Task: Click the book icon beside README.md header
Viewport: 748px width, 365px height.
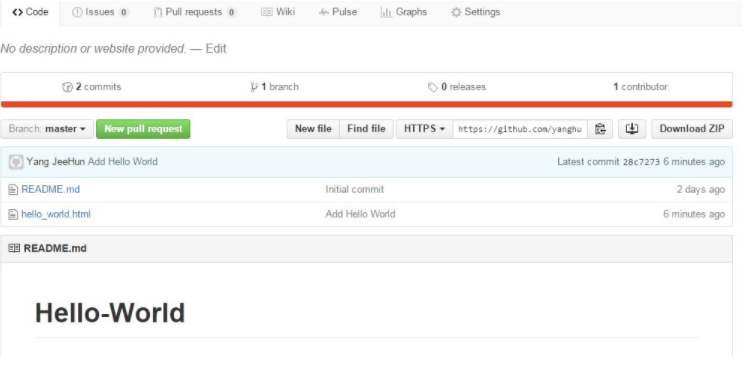Action: click(14, 249)
